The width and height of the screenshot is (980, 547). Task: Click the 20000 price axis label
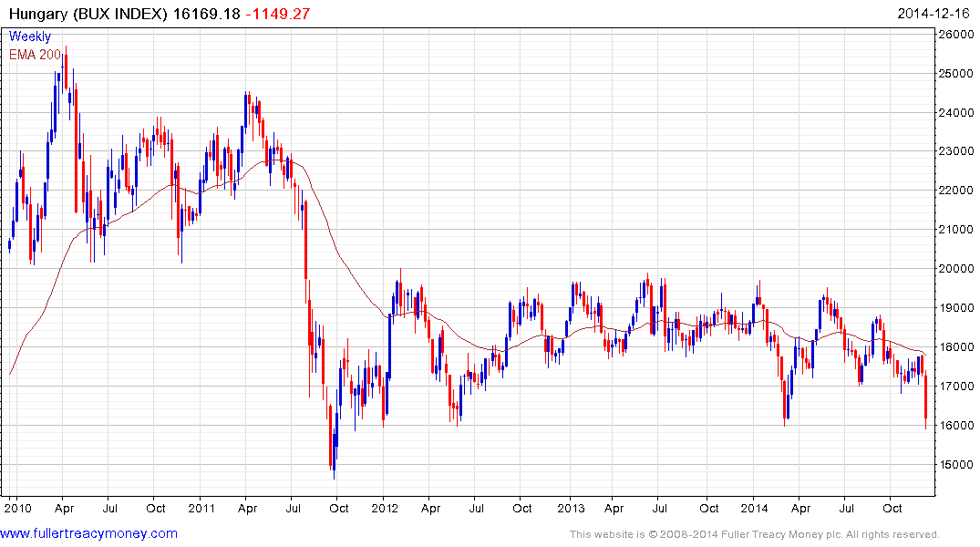[x=955, y=269]
